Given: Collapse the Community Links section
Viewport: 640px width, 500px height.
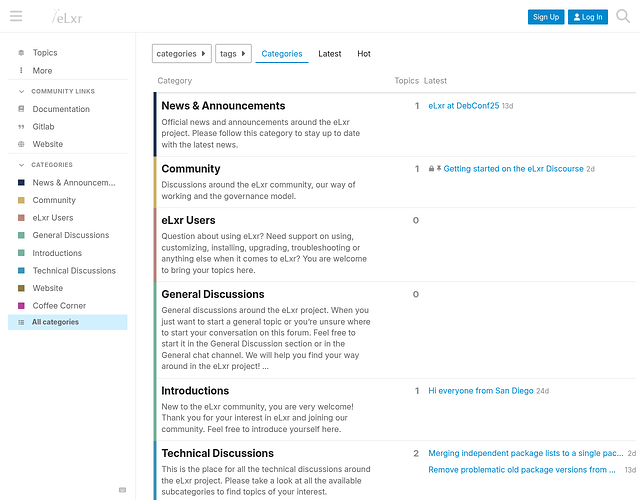Looking at the screenshot, I should coord(21,91).
